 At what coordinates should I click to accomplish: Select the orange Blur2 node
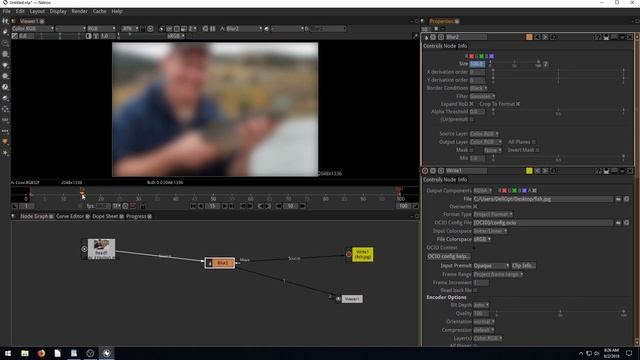click(x=220, y=263)
